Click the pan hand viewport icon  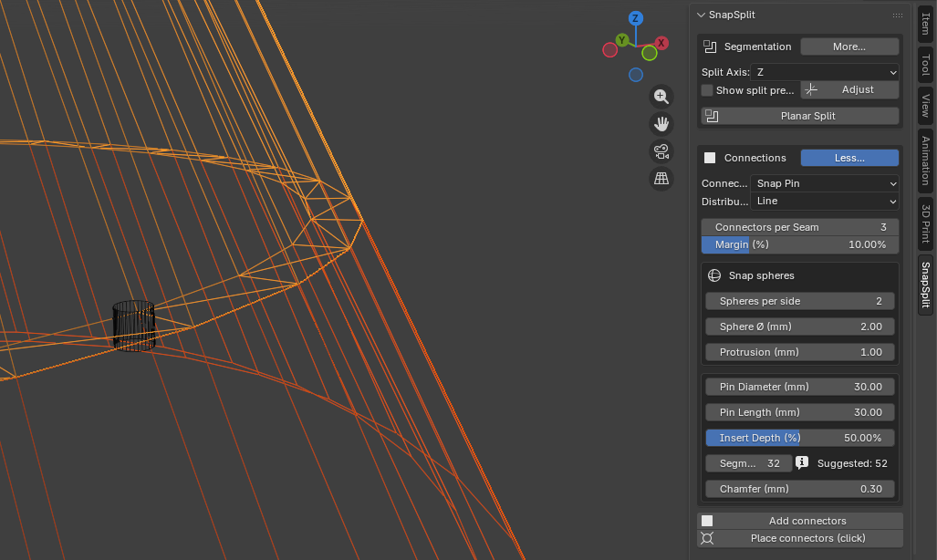pyautogui.click(x=661, y=124)
